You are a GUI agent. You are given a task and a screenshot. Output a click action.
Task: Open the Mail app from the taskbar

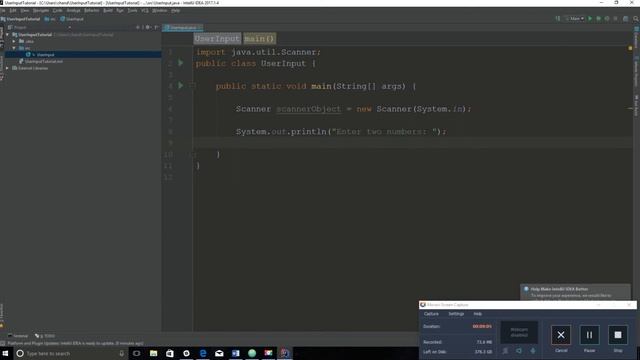point(219,353)
